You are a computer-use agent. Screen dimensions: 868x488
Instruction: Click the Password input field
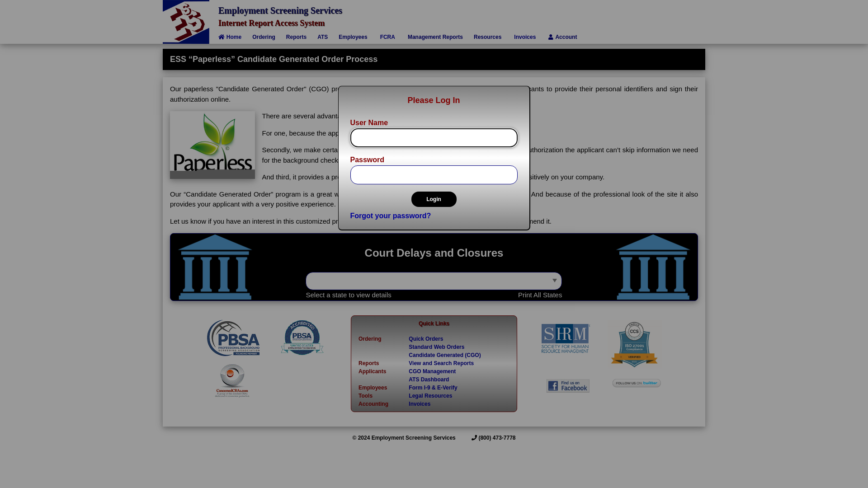[x=434, y=174]
